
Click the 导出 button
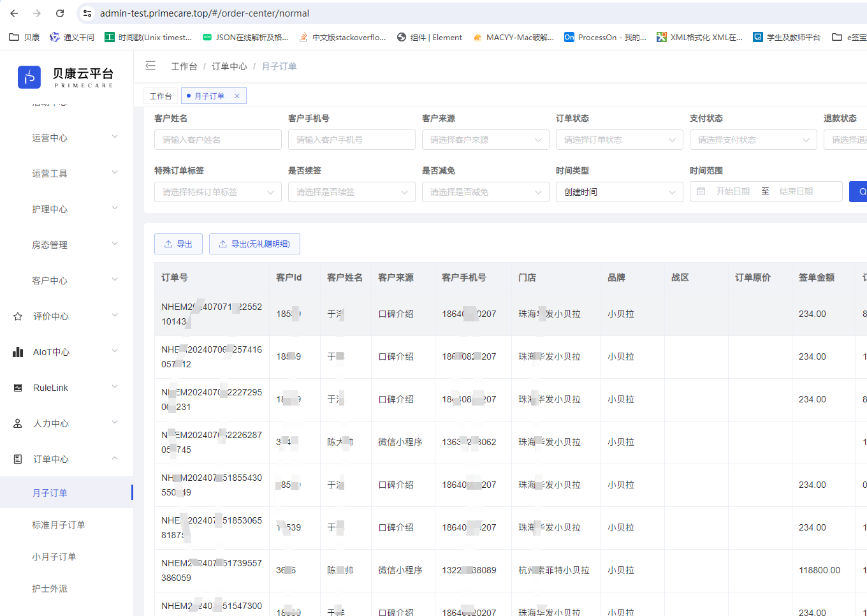178,244
